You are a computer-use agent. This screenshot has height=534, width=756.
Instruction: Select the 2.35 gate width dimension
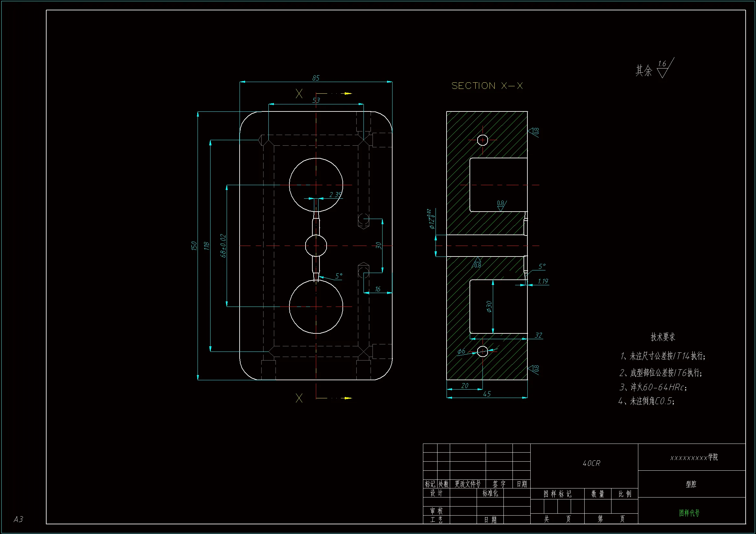click(x=335, y=195)
